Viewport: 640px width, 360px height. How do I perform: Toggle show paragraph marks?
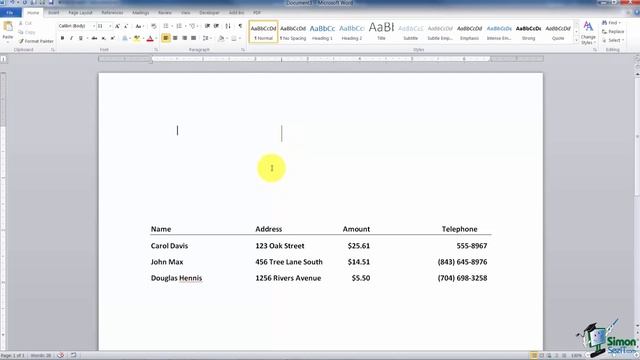(x=240, y=26)
